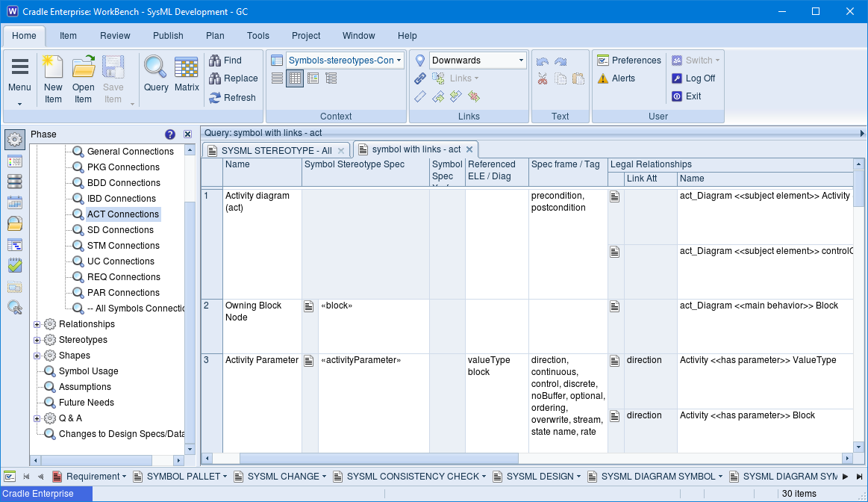
Task: Click the location pin navigation icon
Action: coord(420,61)
